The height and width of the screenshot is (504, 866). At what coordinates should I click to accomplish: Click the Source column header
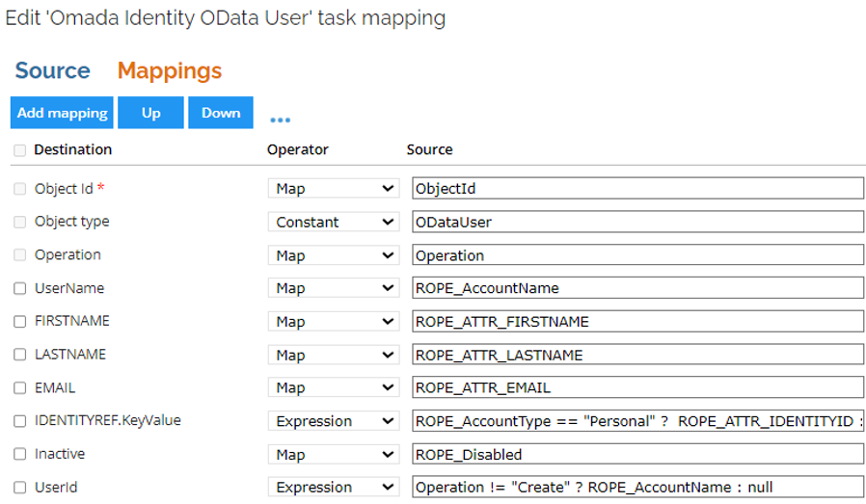tap(430, 149)
